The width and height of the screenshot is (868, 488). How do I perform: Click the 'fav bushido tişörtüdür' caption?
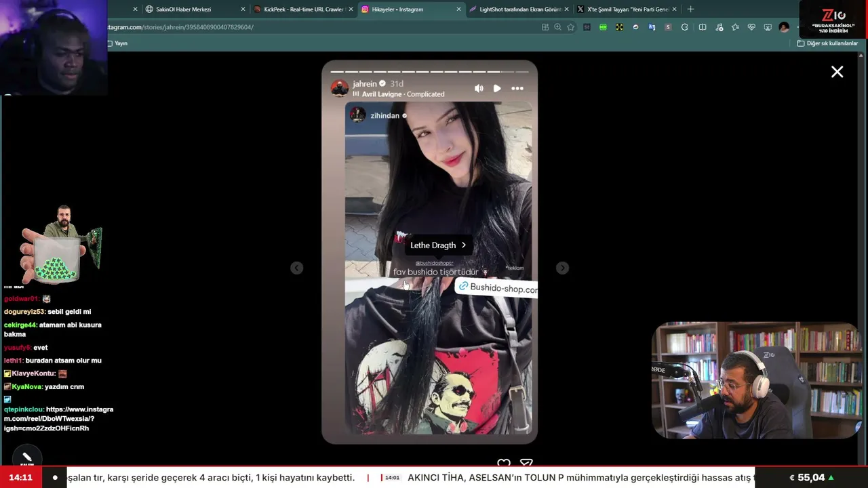(435, 272)
